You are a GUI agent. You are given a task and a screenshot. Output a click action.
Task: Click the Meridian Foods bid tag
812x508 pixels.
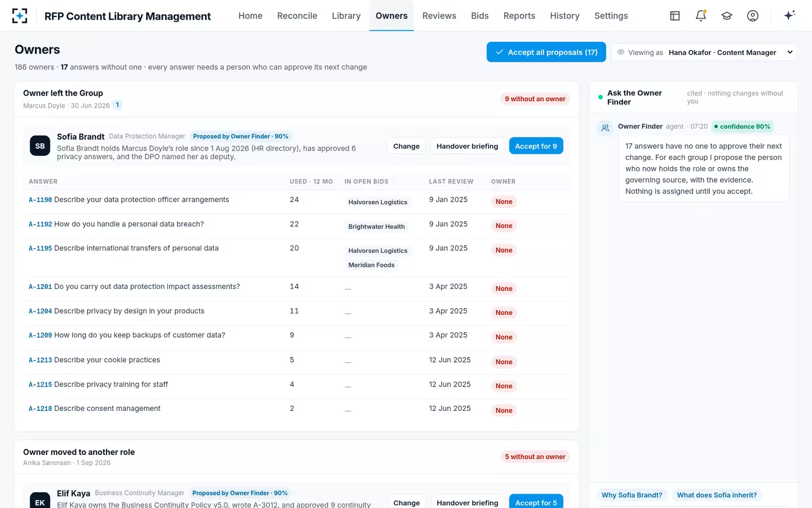click(x=372, y=265)
